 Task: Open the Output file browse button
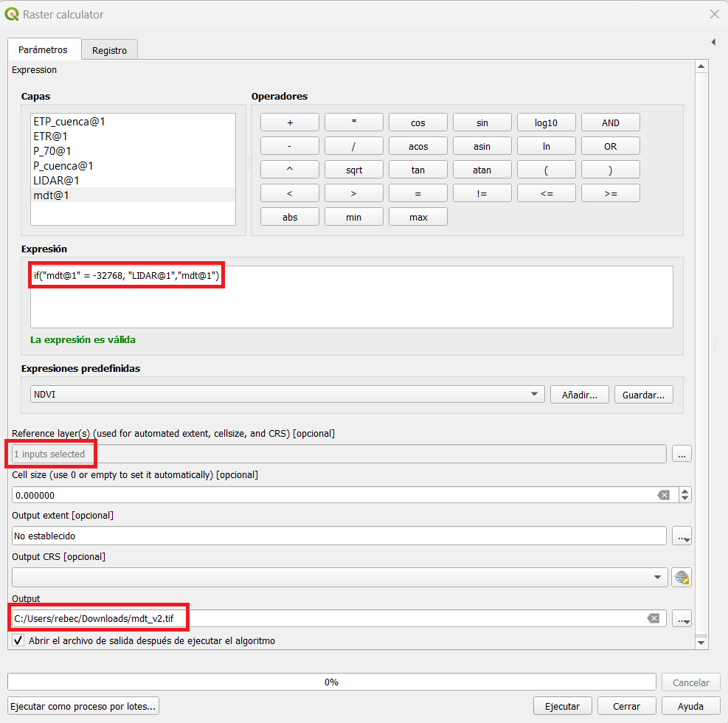pyautogui.click(x=682, y=618)
